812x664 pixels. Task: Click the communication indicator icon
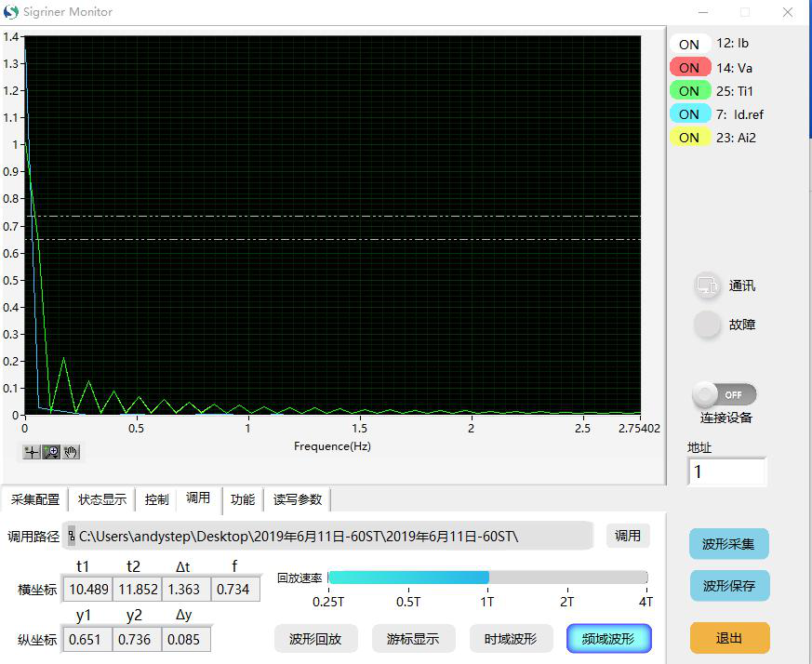[707, 286]
